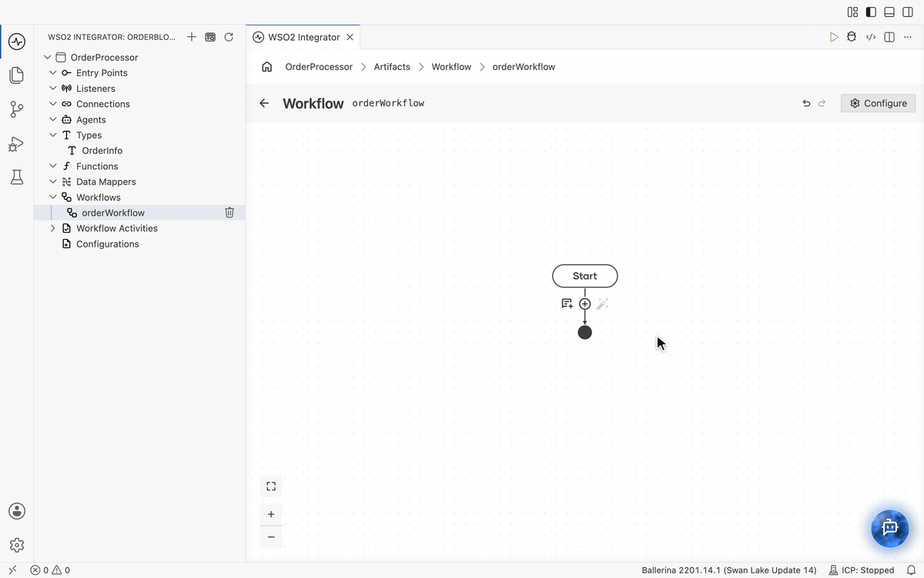
Task: Close the WSO2 Integrator tab
Action: coord(350,37)
